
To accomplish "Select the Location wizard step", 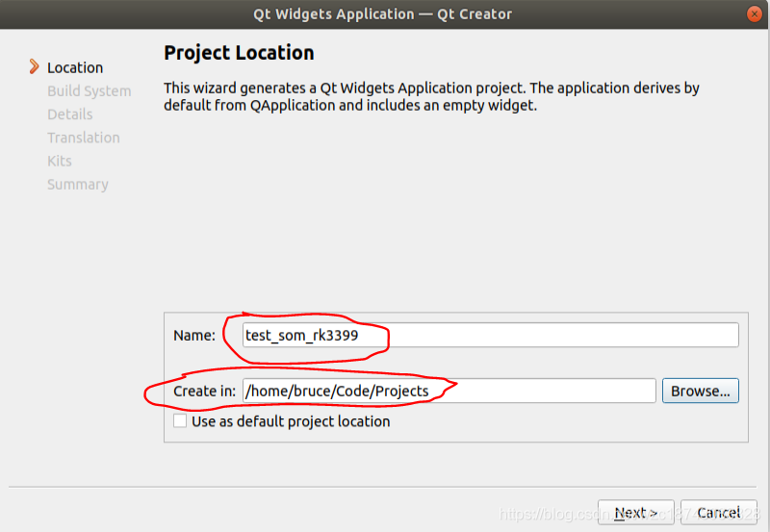I will [75, 67].
